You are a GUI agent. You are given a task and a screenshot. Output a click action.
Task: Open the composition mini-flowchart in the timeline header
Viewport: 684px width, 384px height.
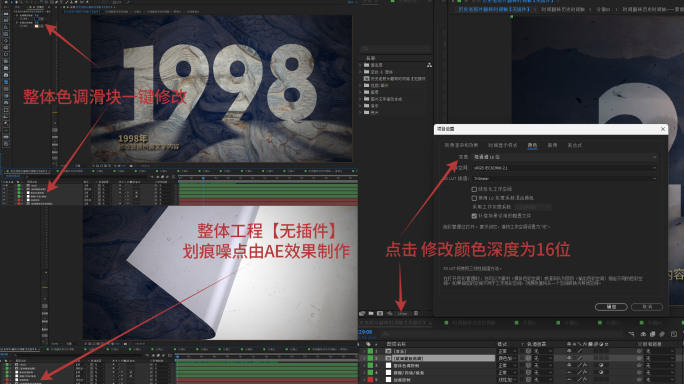pos(632,334)
